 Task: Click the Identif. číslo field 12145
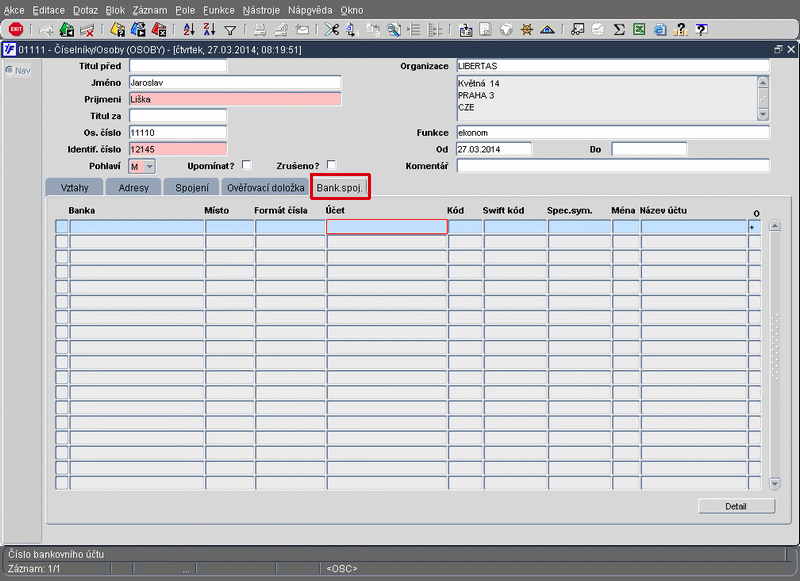coord(178,149)
